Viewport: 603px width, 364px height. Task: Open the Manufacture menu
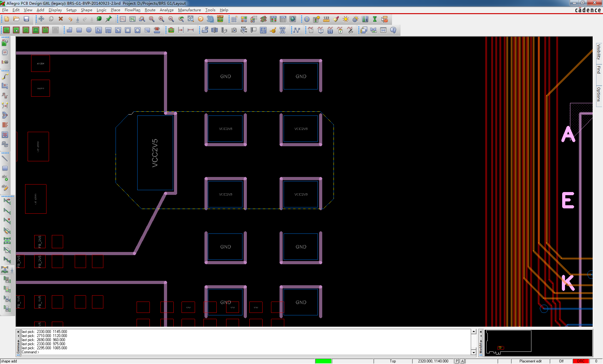pyautogui.click(x=189, y=10)
